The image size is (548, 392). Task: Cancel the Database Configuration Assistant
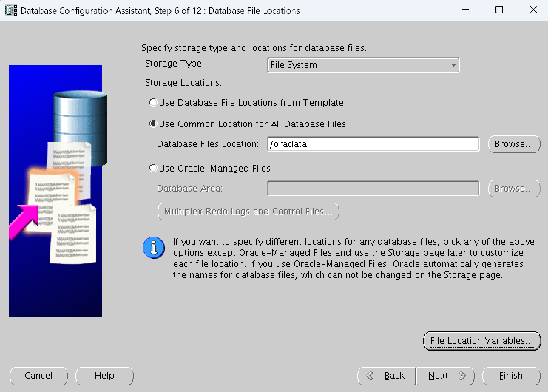point(38,376)
